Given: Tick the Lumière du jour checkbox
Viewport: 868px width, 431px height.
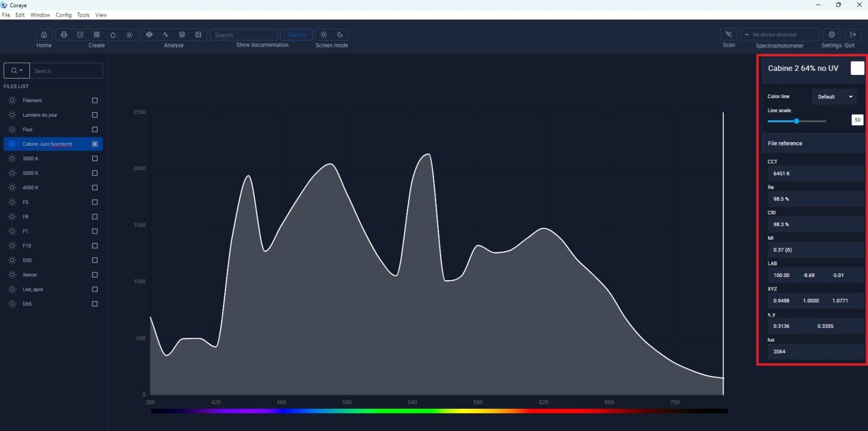Looking at the screenshot, I should (x=95, y=115).
